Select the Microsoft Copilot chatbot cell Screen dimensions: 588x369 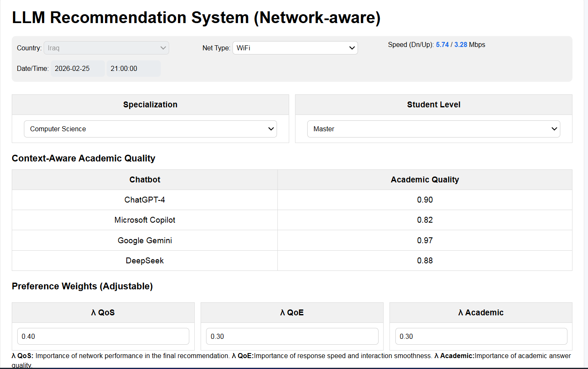(x=145, y=220)
